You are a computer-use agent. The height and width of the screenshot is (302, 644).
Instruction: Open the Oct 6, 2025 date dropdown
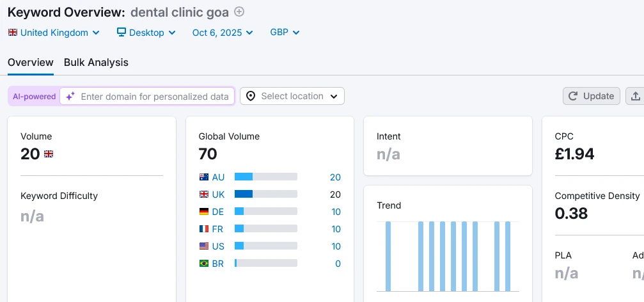click(223, 33)
